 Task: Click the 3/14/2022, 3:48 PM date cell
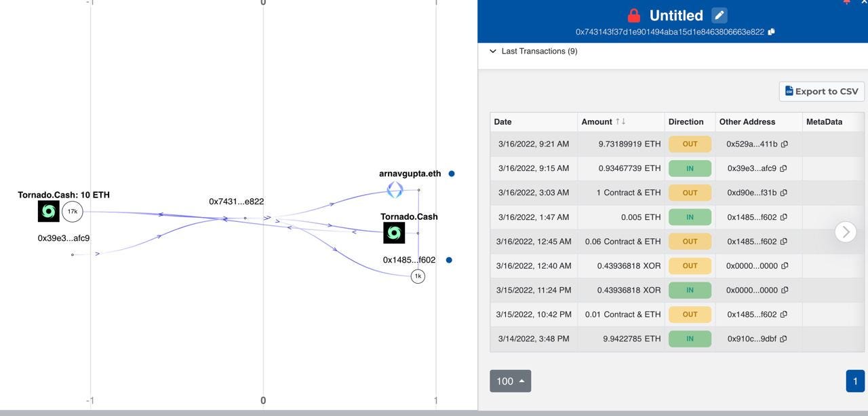534,339
